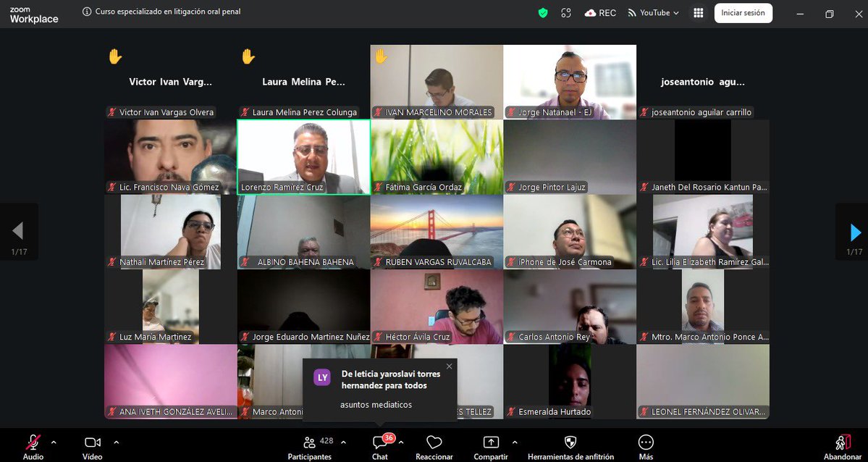Go to the previous gallery page arrow
The image size is (868, 462).
(17, 231)
